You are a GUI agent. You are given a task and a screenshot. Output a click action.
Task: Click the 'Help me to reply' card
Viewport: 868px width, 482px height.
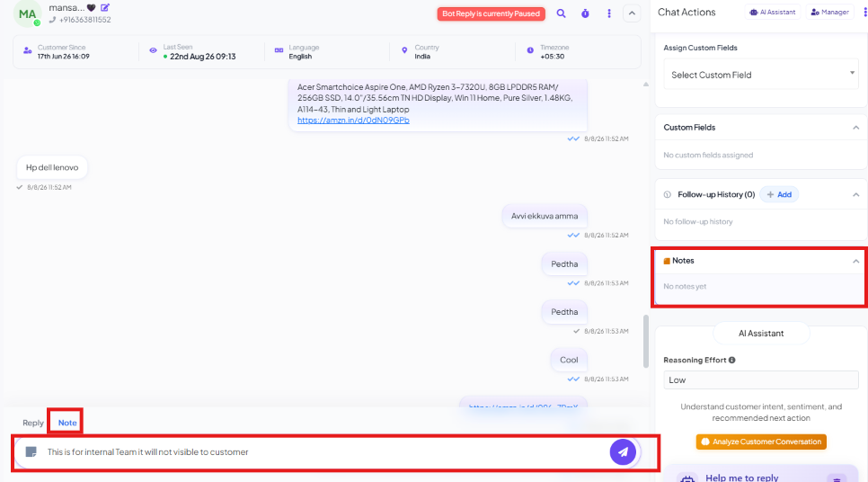[761, 476]
